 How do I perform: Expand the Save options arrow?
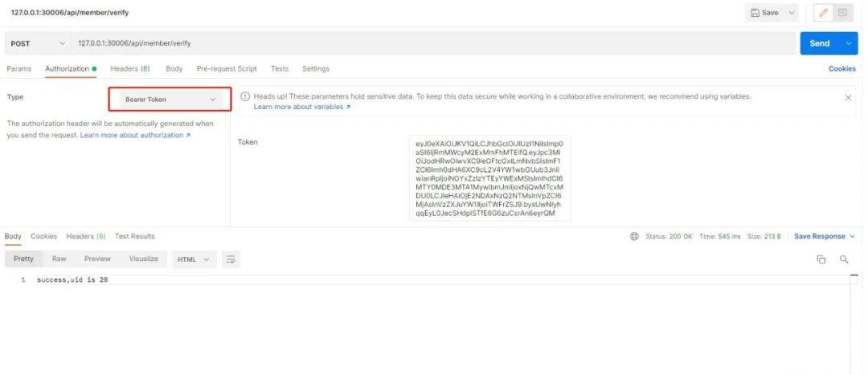[791, 13]
